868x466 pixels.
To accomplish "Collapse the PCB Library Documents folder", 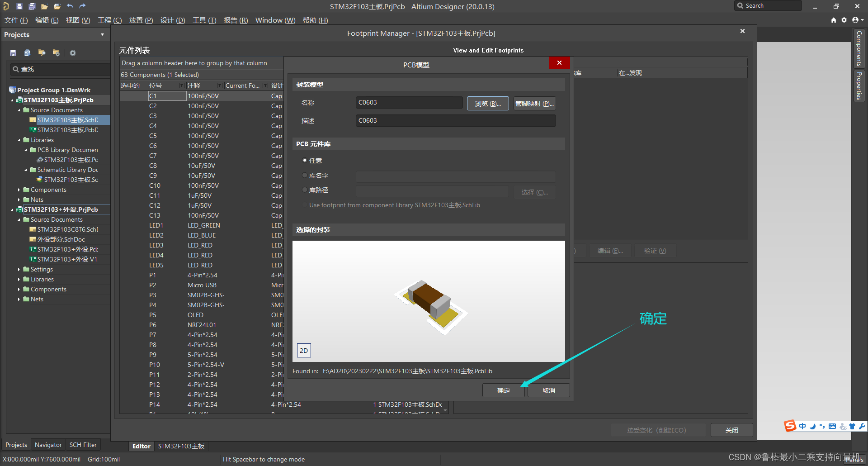I will click(x=26, y=150).
